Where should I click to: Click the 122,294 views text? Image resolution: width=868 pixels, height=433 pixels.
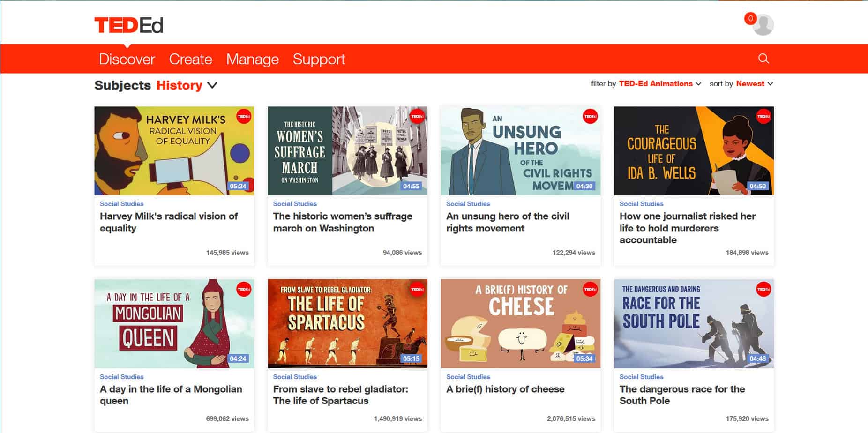pyautogui.click(x=574, y=253)
